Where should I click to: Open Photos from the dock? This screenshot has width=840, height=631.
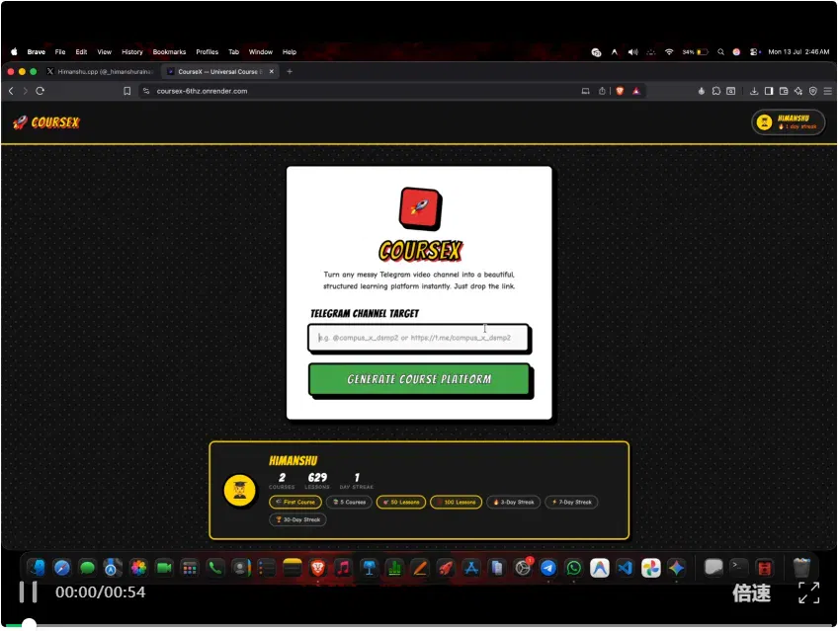coord(138,569)
